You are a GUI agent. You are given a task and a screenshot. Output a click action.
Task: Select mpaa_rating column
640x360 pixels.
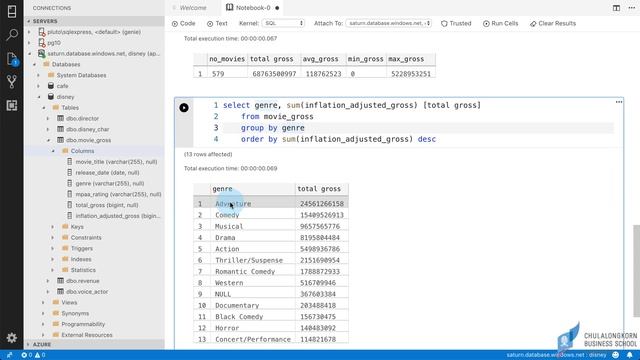click(118, 194)
